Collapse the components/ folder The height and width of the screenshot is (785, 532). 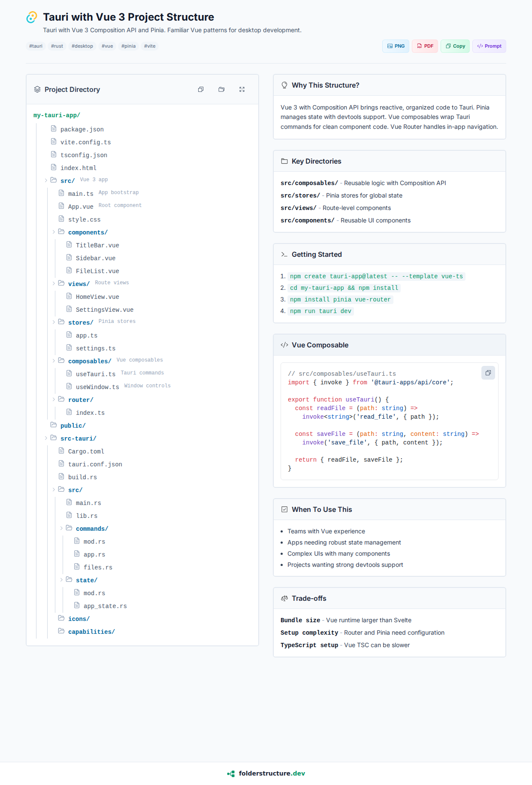coord(54,232)
